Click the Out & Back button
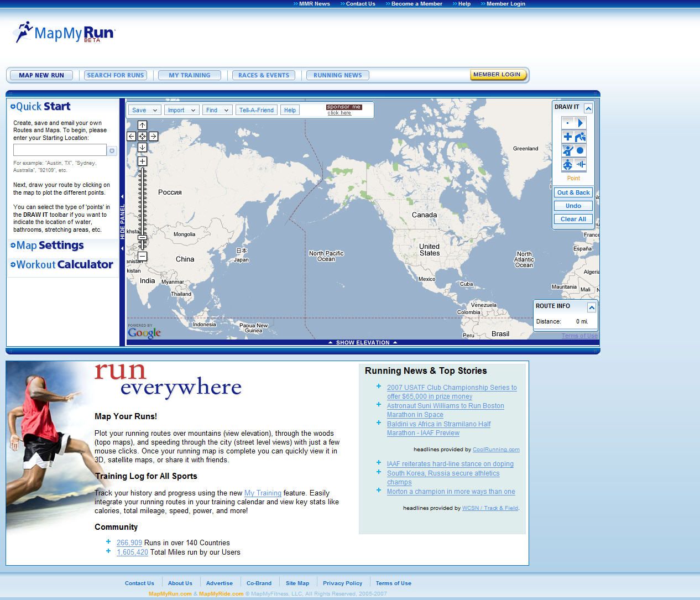Screen dimensions: 700x600 point(573,192)
